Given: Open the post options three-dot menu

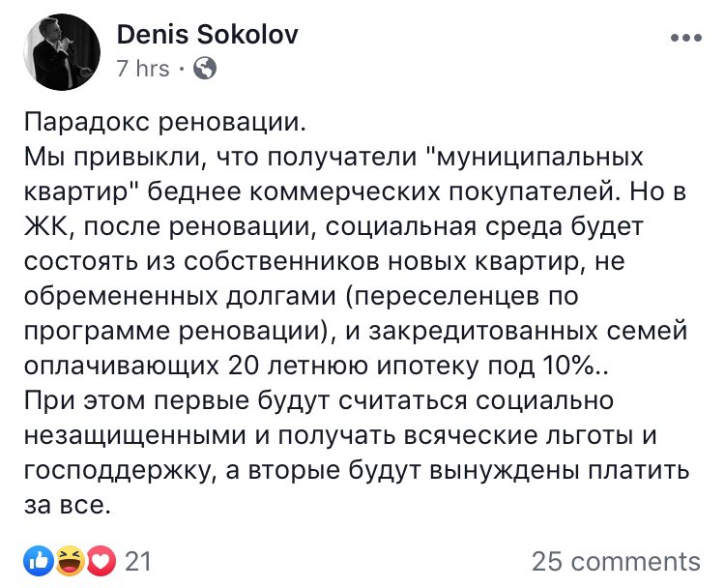Looking at the screenshot, I should pyautogui.click(x=685, y=37).
